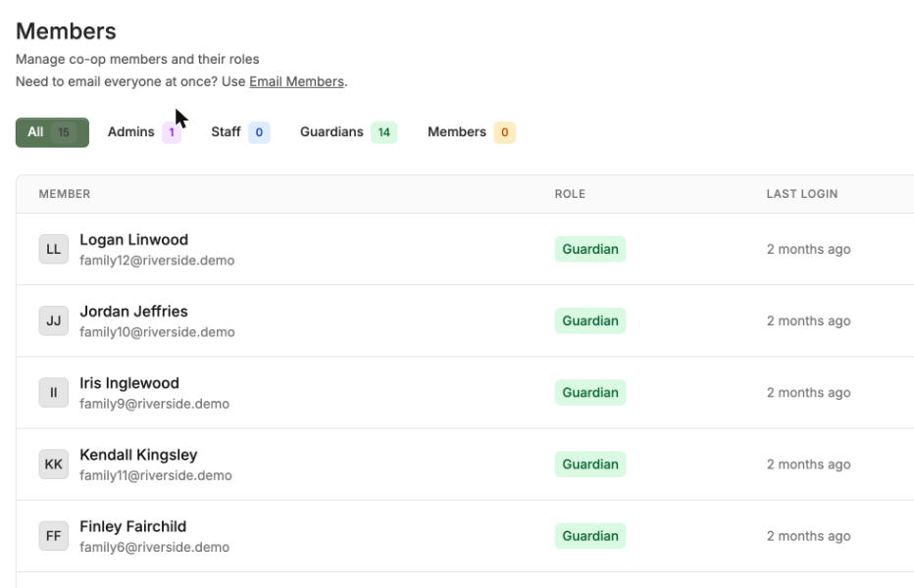Screen dimensions: 914x588
Task: Click the LAST LOGIN column header
Action: pyautogui.click(x=802, y=194)
